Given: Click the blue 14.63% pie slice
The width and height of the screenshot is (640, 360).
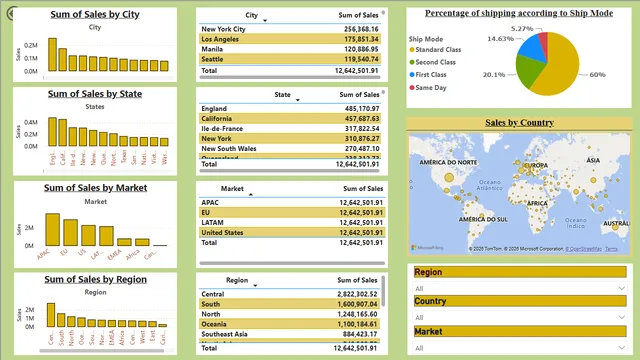Looking at the screenshot, I should tap(532, 49).
